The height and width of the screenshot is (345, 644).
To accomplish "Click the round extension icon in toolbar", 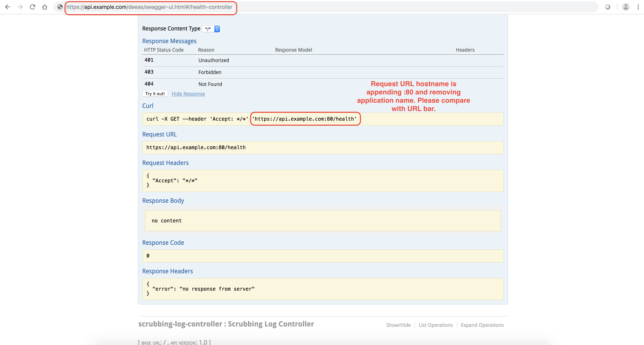I will (608, 7).
